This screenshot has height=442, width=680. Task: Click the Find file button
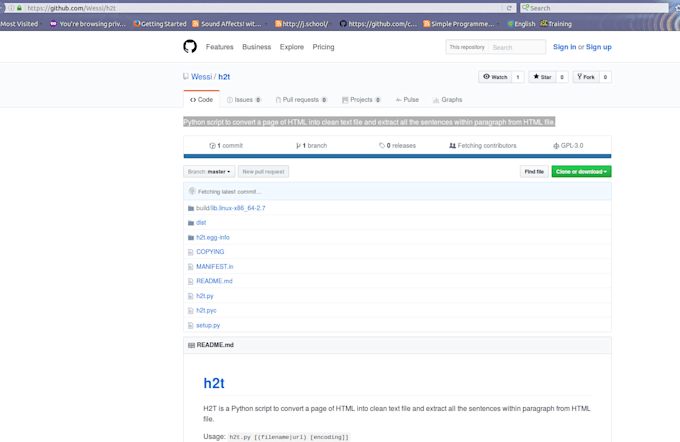pos(534,172)
